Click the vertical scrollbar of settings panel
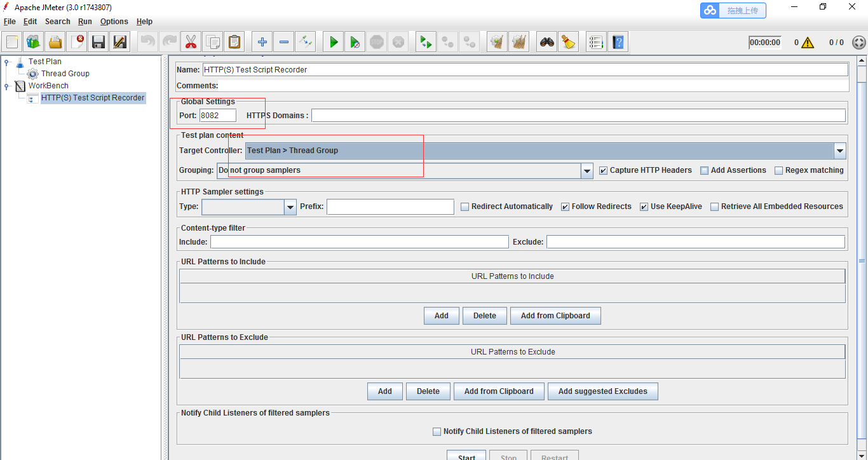Screen dimensions: 868x460 862,260
